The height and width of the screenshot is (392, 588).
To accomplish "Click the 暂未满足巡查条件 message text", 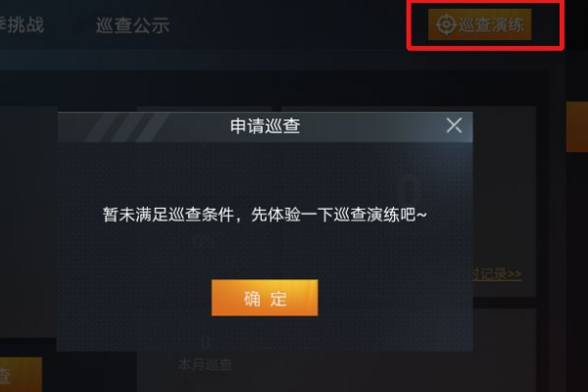I will (169, 215).
